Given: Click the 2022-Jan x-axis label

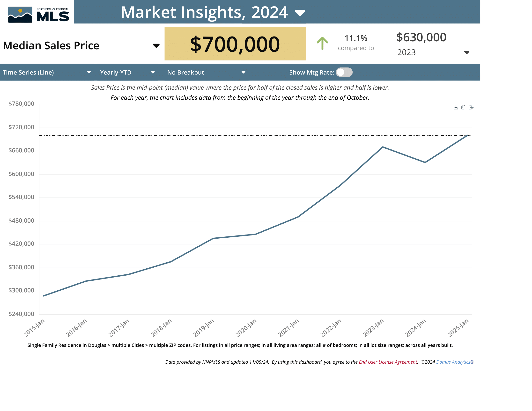Looking at the screenshot, I should coord(331,328).
